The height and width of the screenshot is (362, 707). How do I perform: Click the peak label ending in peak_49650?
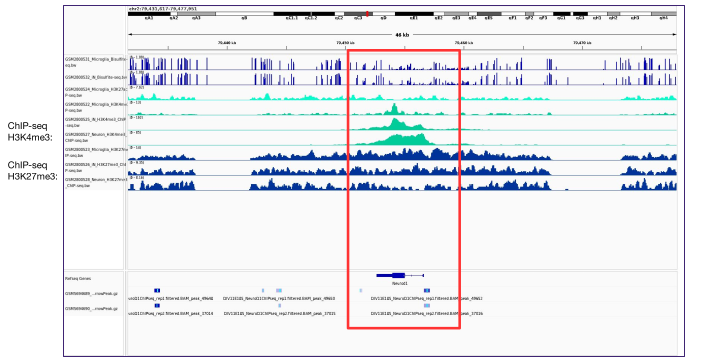(x=279, y=298)
